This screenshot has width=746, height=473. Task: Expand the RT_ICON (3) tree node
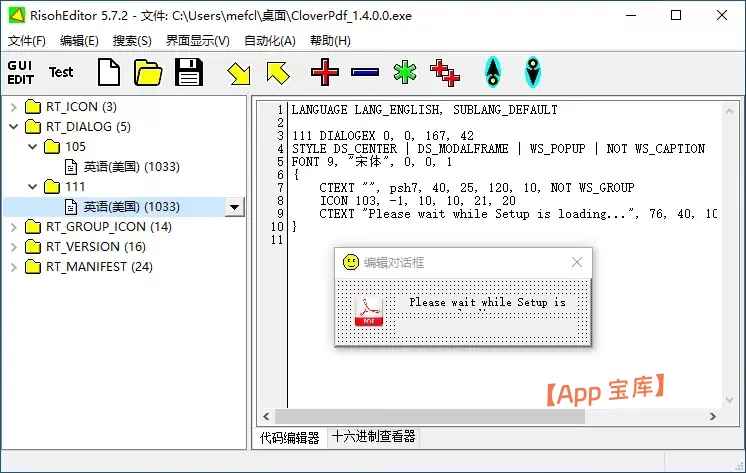(13, 107)
